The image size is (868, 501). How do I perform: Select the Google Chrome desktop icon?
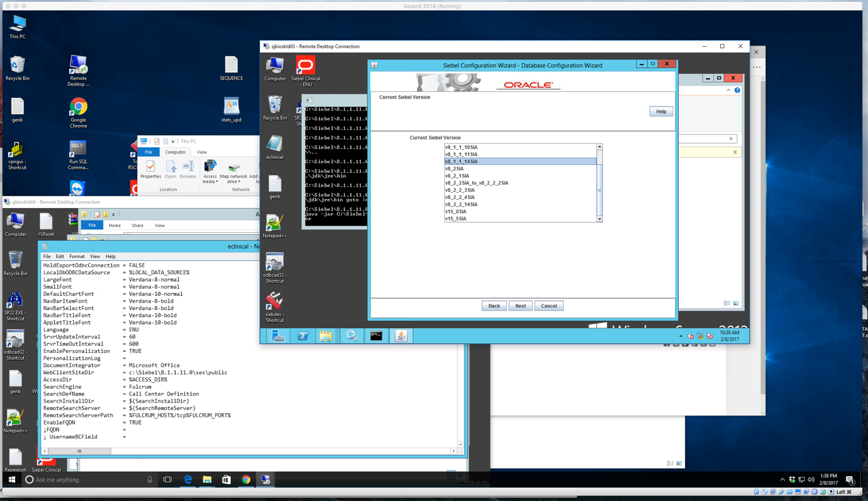78,113
